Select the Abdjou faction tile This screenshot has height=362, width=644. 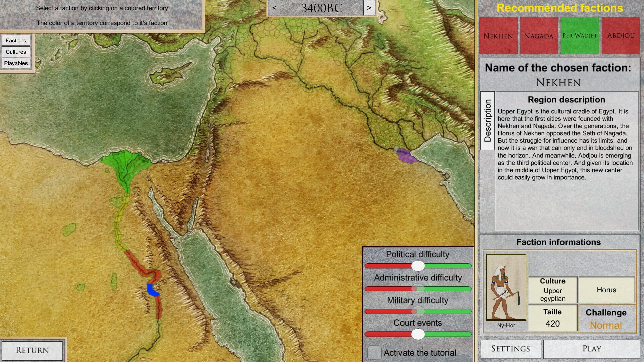click(x=620, y=35)
